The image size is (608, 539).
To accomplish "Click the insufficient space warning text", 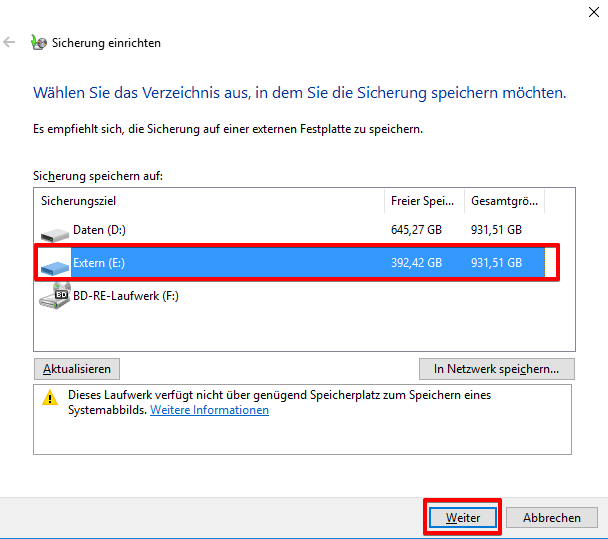I will point(280,402).
